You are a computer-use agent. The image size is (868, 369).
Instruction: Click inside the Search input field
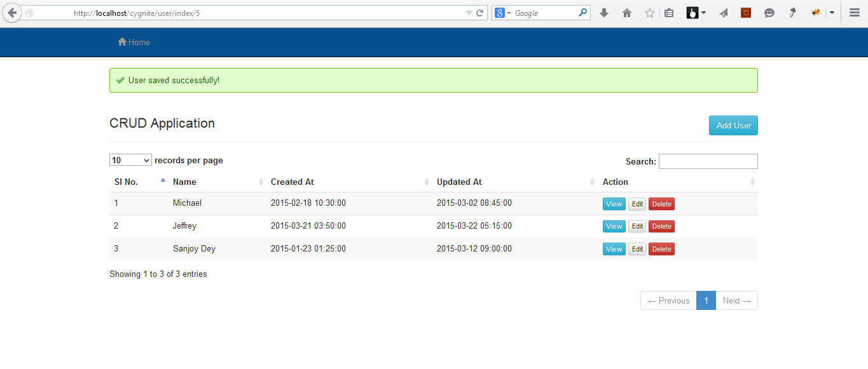707,161
